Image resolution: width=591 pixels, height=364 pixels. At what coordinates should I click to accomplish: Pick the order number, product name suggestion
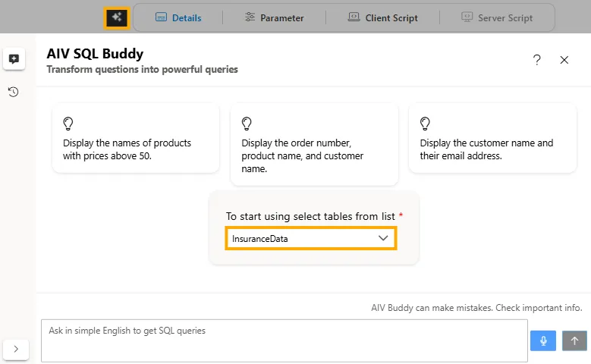[313, 155]
